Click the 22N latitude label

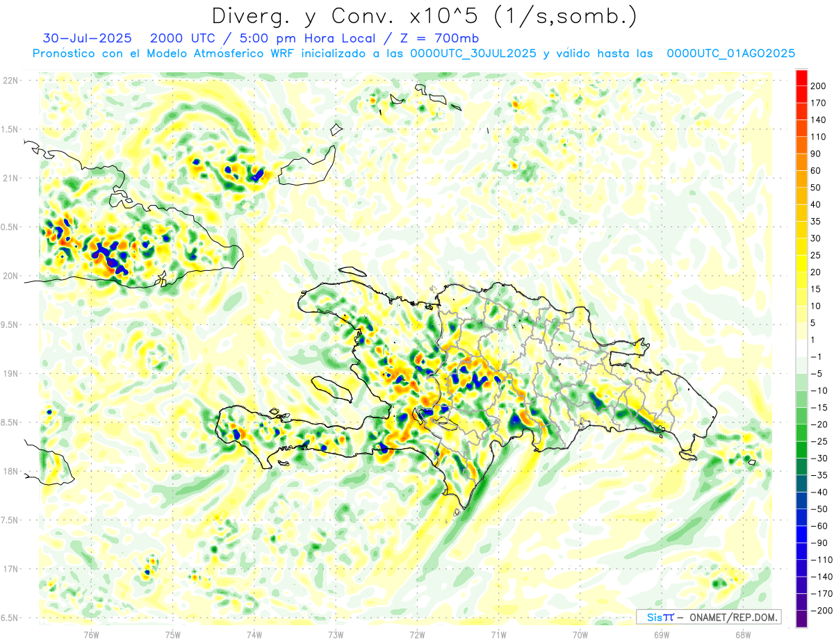point(10,81)
